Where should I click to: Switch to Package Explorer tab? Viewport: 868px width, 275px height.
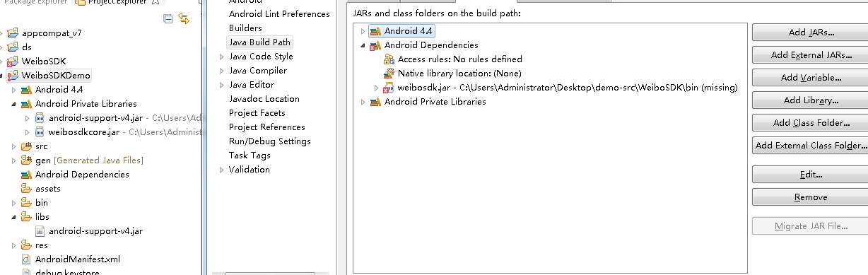(35, 2)
